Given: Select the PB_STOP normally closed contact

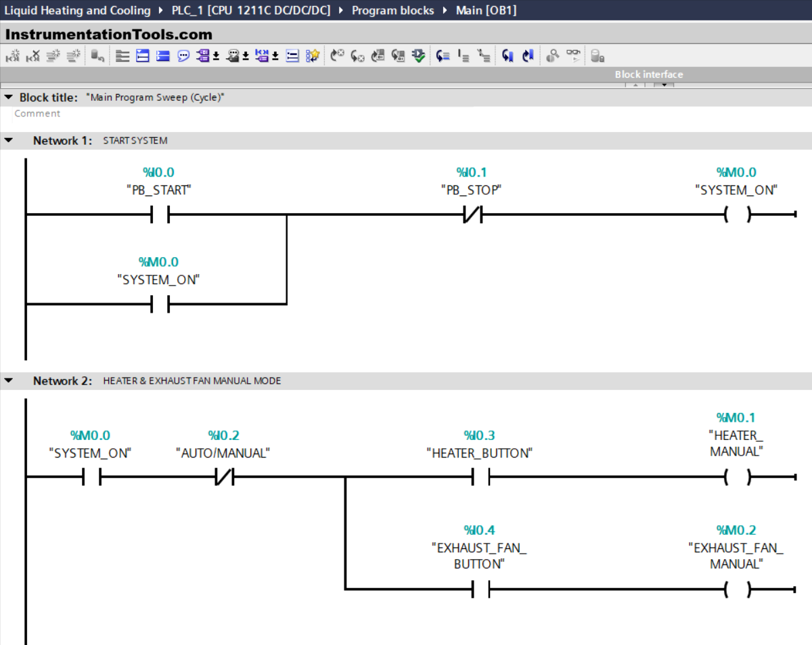Looking at the screenshot, I should (x=472, y=215).
